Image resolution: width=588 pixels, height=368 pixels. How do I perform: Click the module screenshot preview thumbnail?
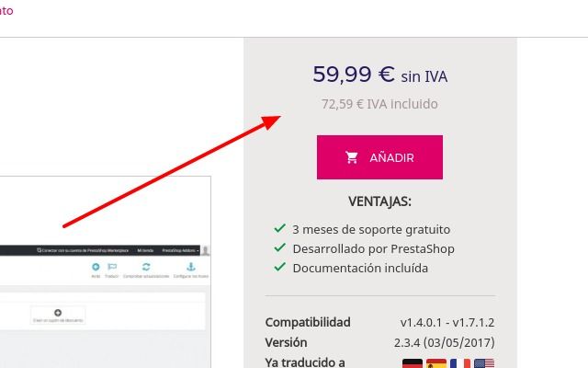[x=105, y=272]
